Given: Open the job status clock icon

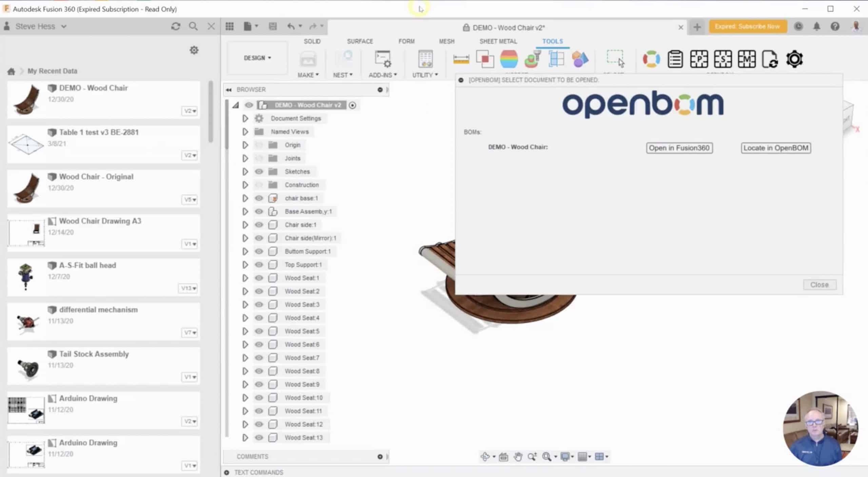Looking at the screenshot, I should tap(798, 26).
